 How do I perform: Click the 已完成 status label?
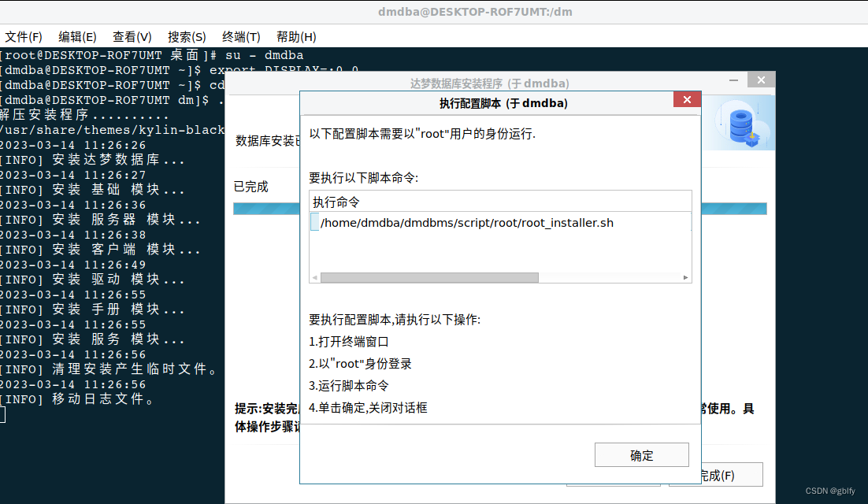[x=250, y=187]
